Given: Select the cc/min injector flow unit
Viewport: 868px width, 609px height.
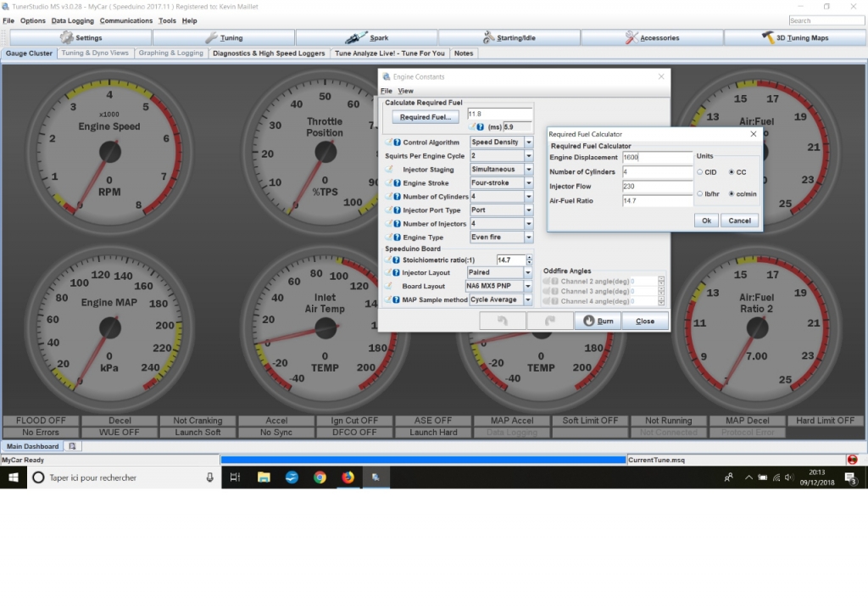Looking at the screenshot, I should click(x=732, y=194).
